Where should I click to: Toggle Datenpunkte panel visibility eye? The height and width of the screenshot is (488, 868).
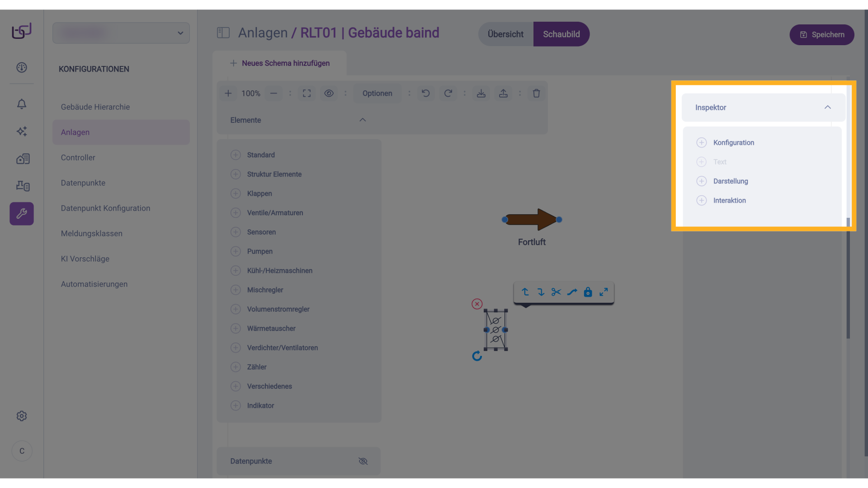click(363, 461)
